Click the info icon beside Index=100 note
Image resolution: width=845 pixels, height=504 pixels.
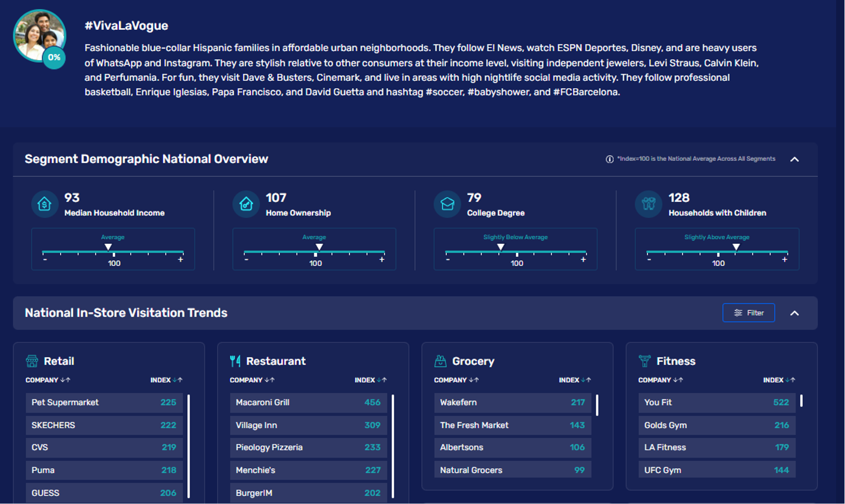[x=609, y=159]
